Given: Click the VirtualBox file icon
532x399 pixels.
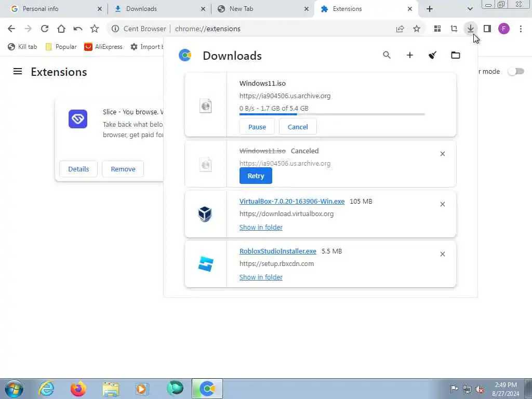Looking at the screenshot, I should click(205, 214).
